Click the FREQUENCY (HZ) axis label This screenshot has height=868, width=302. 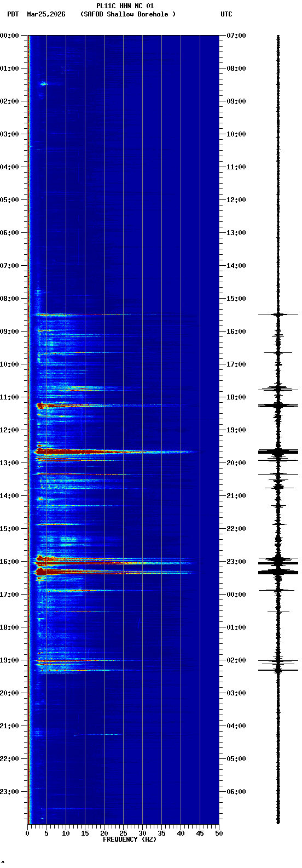tap(130, 840)
